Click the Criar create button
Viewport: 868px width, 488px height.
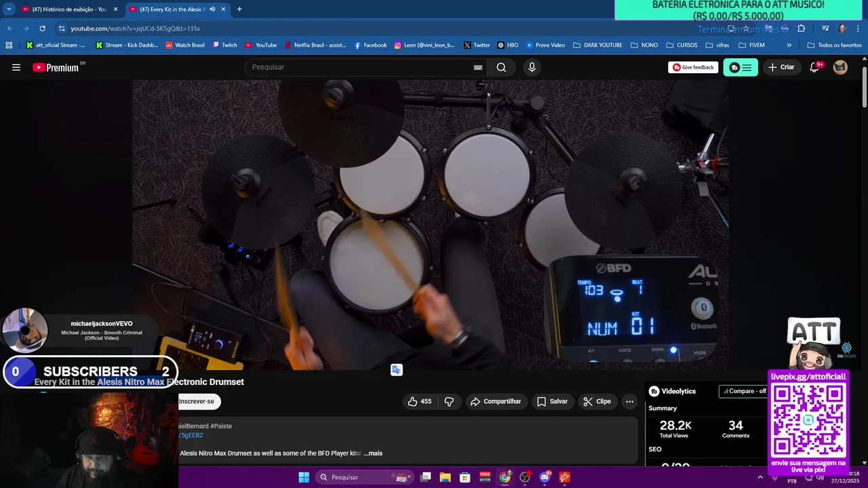tap(781, 67)
